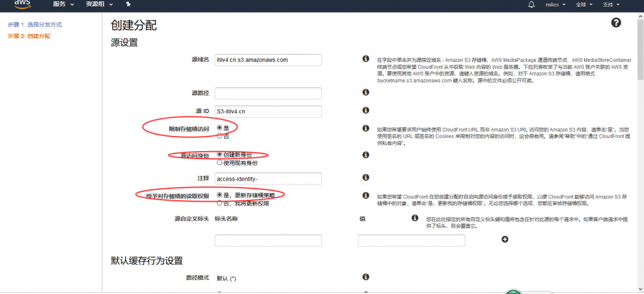Click the 创建分配 page title
644x294 pixels.
134,25
